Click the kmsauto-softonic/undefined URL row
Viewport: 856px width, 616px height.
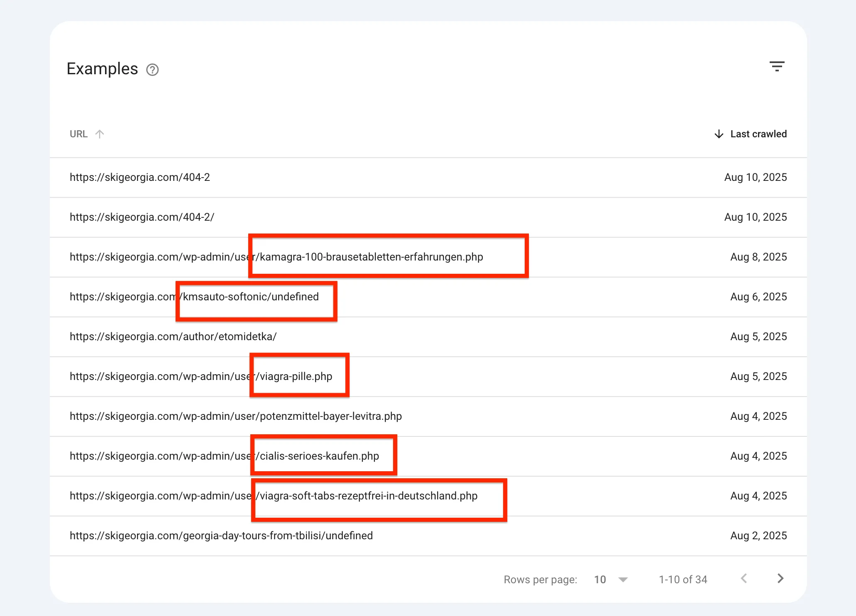click(x=194, y=297)
